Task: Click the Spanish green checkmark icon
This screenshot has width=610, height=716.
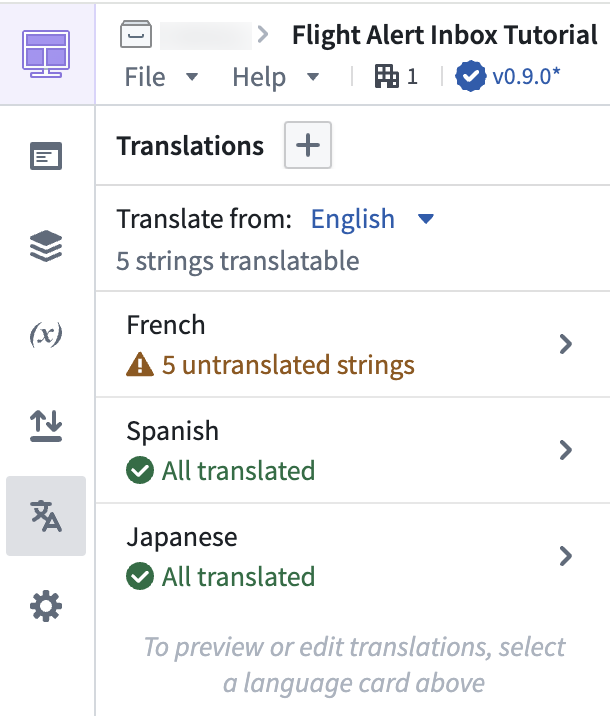Action: pos(140,470)
